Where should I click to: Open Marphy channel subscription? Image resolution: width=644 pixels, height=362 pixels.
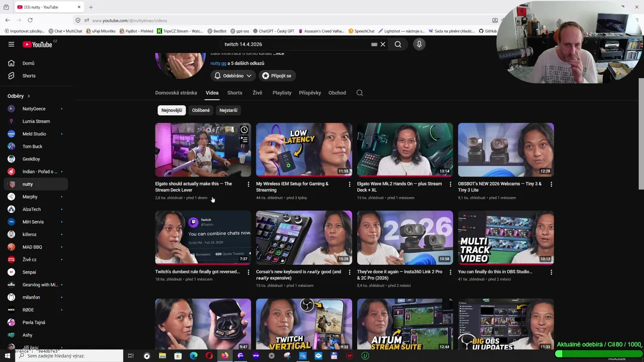35,197
